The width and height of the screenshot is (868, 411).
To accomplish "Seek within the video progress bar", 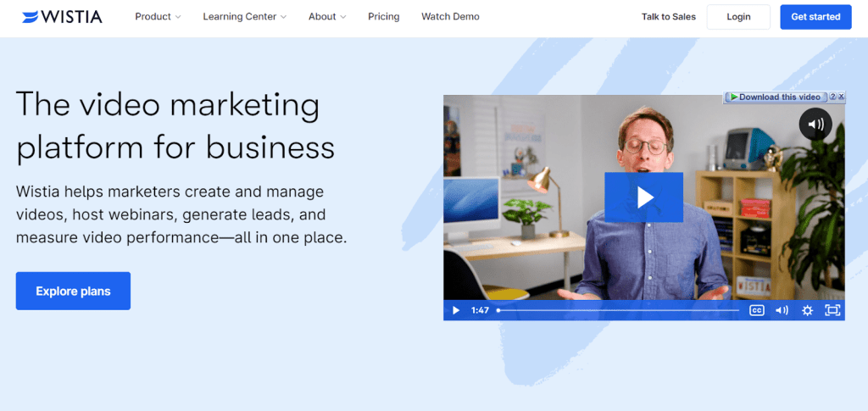I will pyautogui.click(x=618, y=310).
